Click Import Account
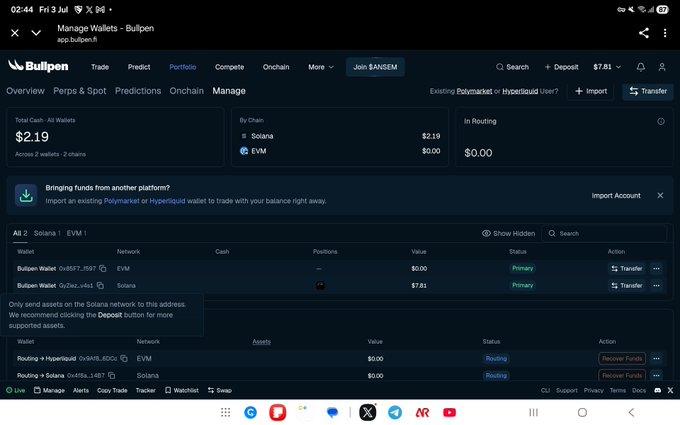680x425 pixels. pos(616,196)
